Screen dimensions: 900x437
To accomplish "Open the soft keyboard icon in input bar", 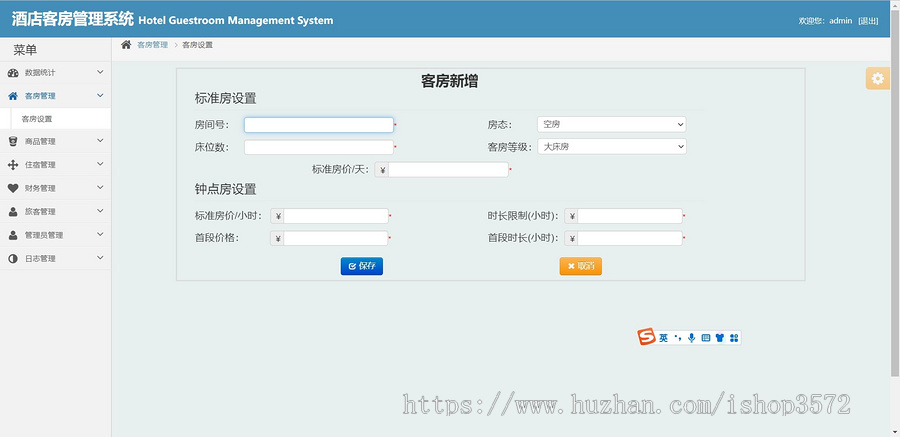I will [x=706, y=338].
